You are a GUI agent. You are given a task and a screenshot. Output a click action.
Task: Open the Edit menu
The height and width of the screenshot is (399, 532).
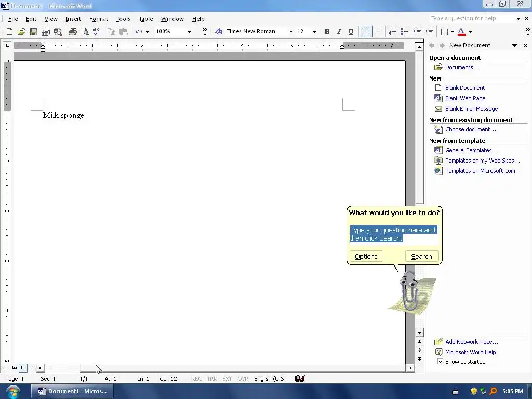click(31, 19)
